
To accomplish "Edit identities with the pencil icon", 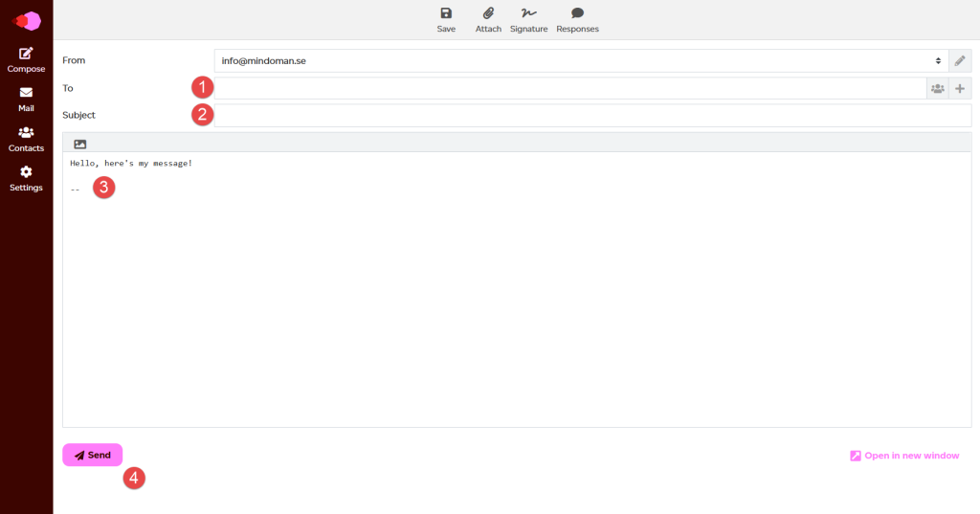I will [x=960, y=60].
